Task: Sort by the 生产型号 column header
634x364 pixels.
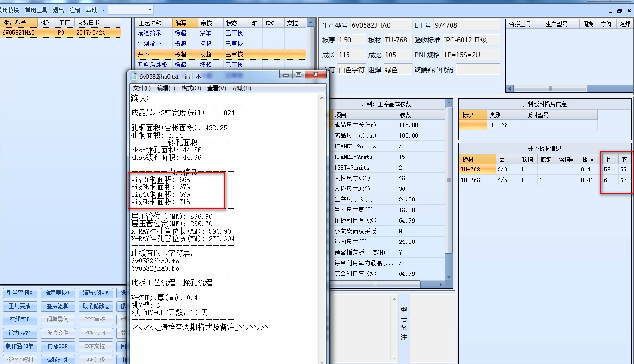Action: coord(19,23)
